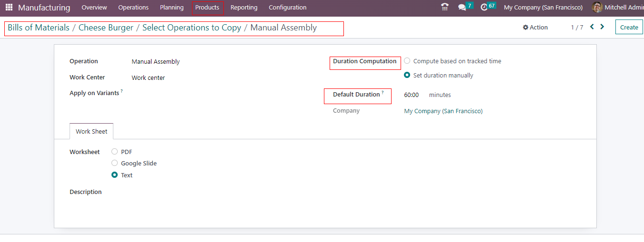Go to previous record arrow
This screenshot has width=644, height=242.
[592, 27]
